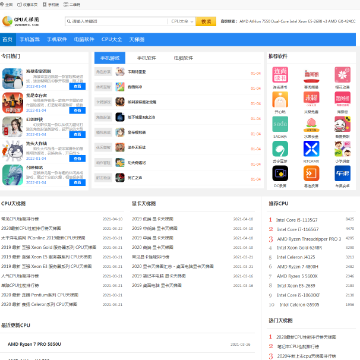
Task: Open the laughing white cartoon face app icon
Action: pos(342,124)
